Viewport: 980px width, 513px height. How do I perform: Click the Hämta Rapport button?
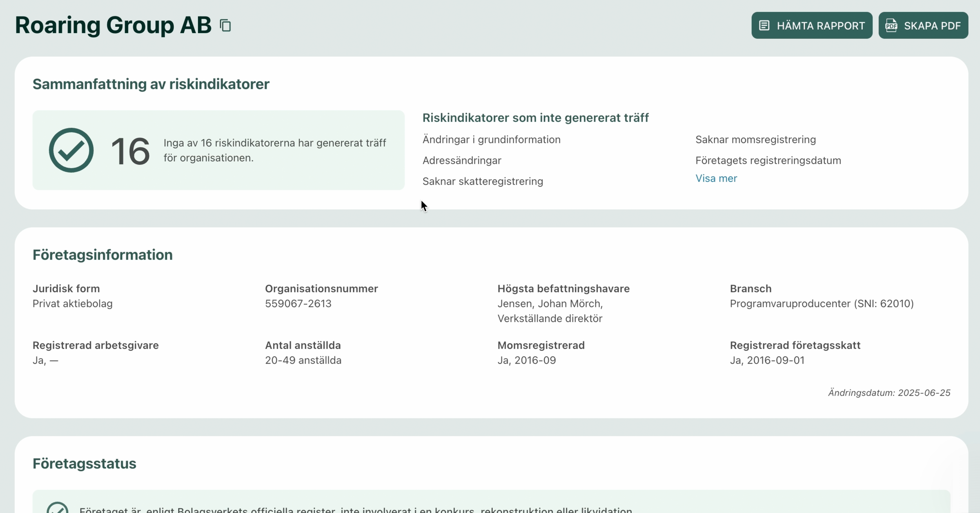point(811,25)
